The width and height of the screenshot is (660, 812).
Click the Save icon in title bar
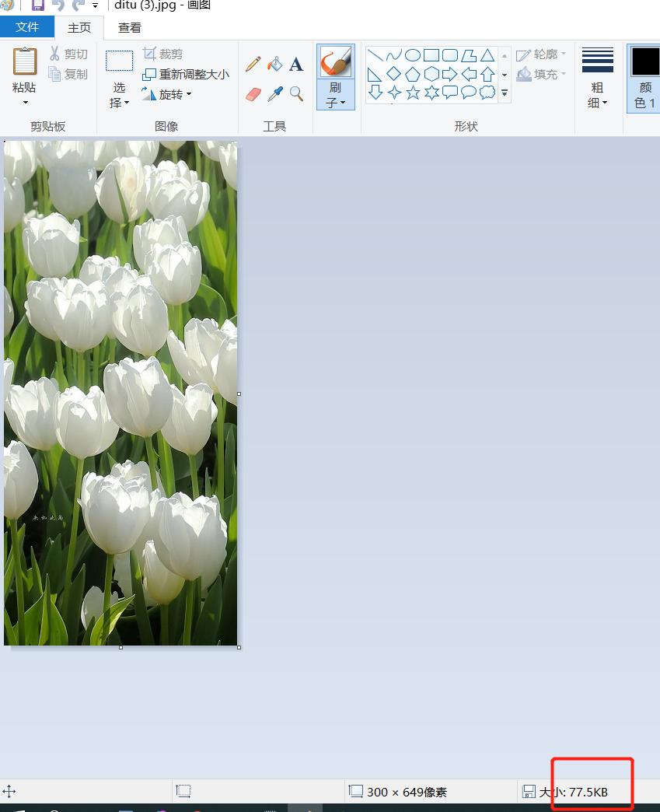[x=37, y=5]
